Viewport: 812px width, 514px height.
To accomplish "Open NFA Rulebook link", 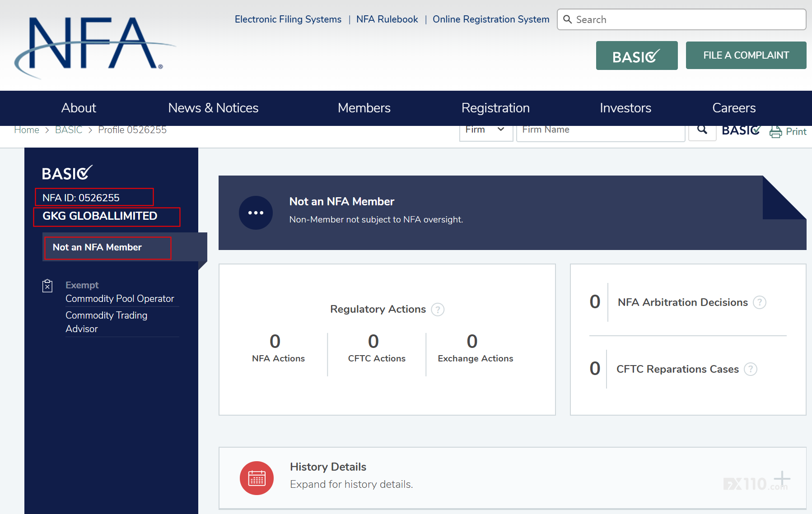I will coord(387,19).
